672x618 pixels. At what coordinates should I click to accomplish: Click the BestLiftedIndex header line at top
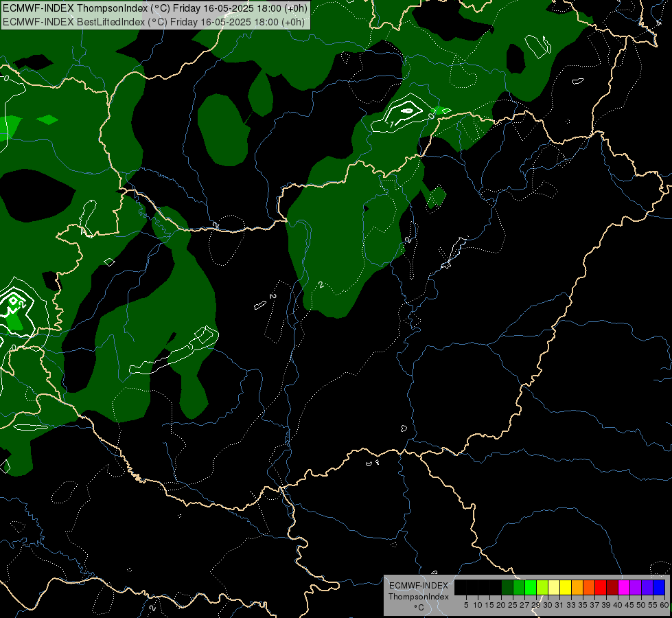click(154, 22)
